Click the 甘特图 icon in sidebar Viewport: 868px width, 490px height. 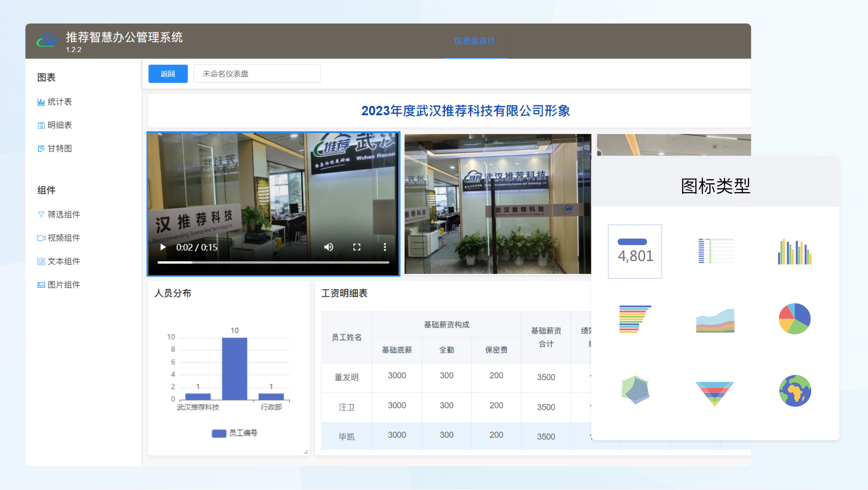pyautogui.click(x=41, y=149)
